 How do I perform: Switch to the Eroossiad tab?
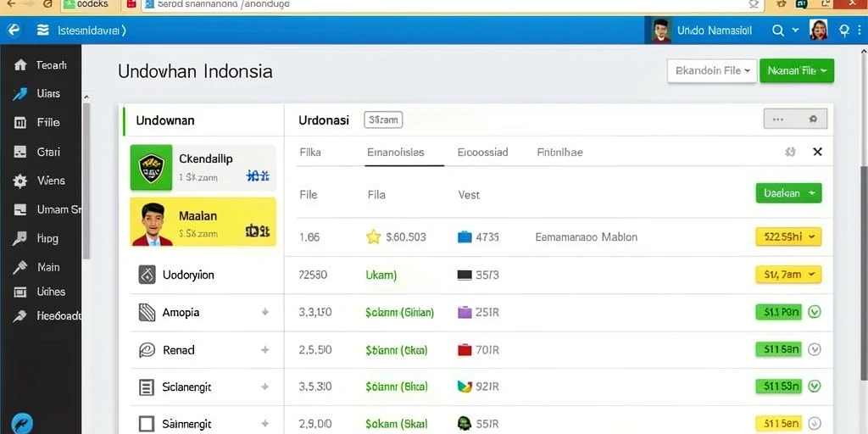[x=482, y=153]
